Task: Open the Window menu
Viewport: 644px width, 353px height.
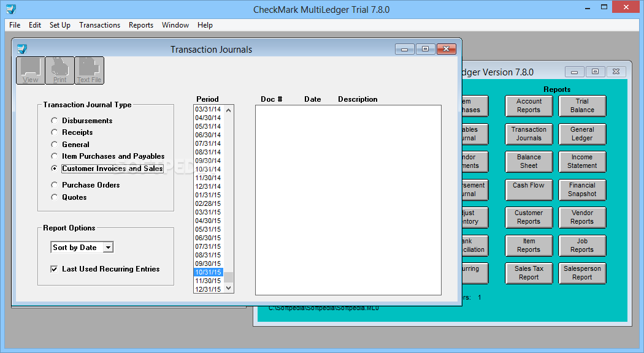Action: click(175, 25)
